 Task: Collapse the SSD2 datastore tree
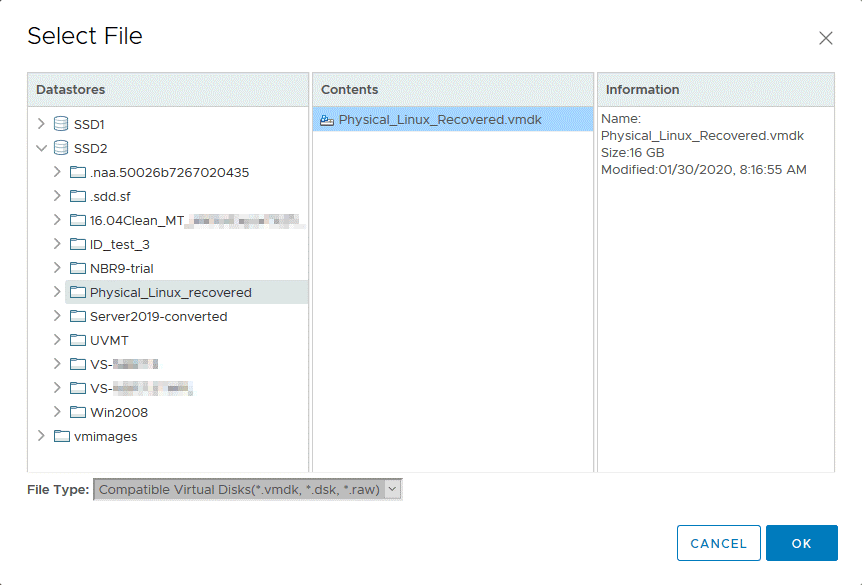point(41,148)
